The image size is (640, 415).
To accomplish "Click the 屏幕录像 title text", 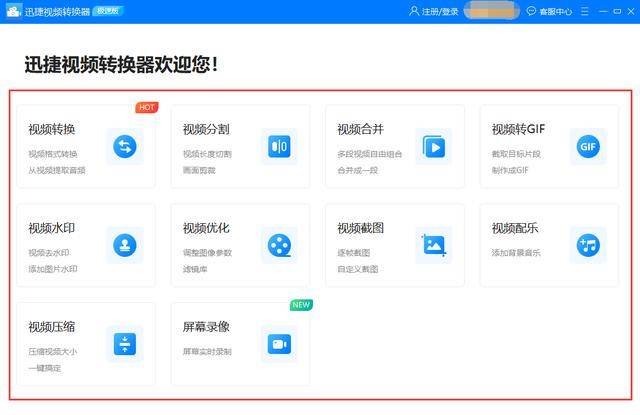I will click(206, 327).
